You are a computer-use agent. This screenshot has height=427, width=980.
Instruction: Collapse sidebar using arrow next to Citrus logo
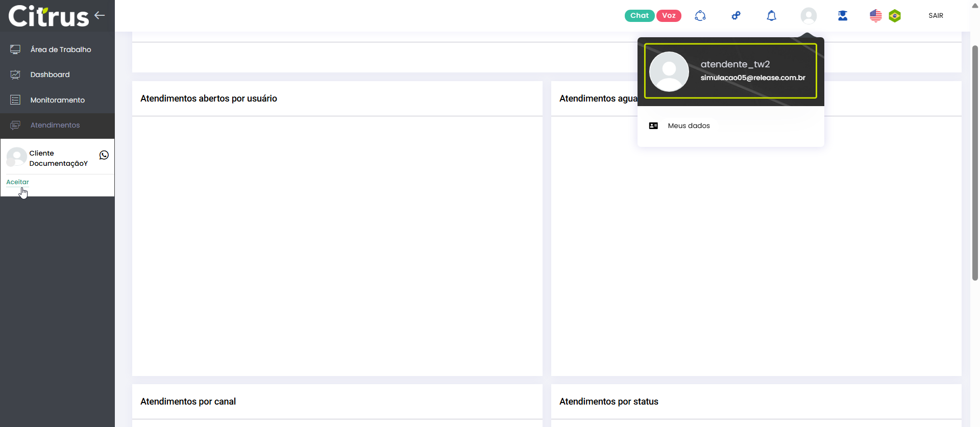point(100,15)
